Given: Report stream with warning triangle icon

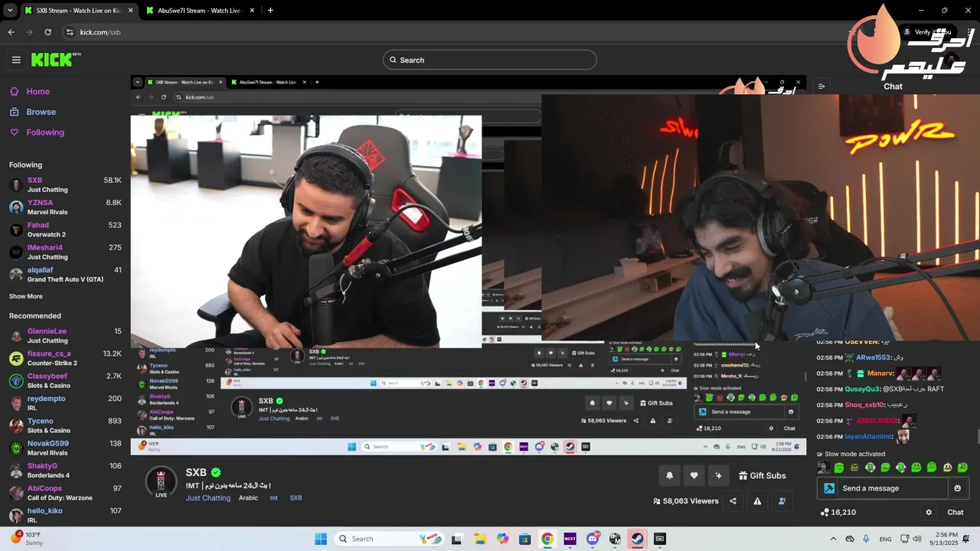Looking at the screenshot, I should pyautogui.click(x=757, y=501).
